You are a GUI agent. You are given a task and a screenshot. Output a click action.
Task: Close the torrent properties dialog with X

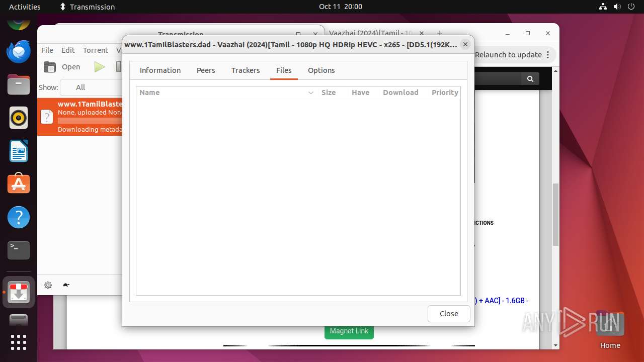tap(465, 44)
